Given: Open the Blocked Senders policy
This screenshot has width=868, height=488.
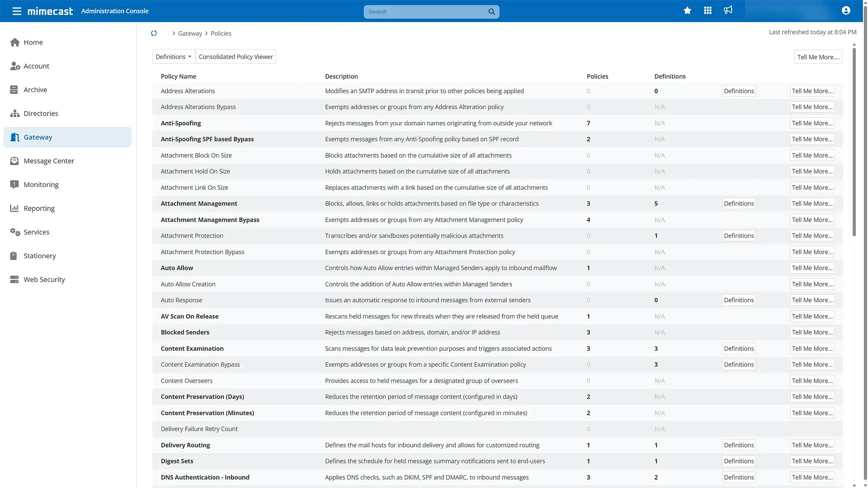Looking at the screenshot, I should [185, 332].
